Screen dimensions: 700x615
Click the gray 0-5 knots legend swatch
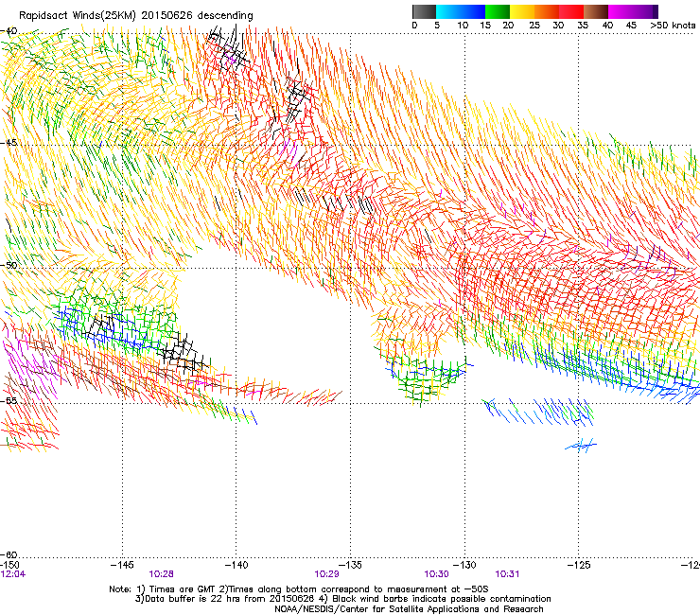coord(424,11)
